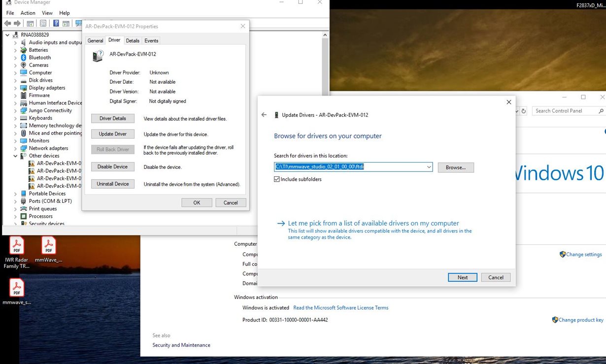The image size is (606, 364).
Task: Open the Action menu in Device Manager
Action: 28,13
